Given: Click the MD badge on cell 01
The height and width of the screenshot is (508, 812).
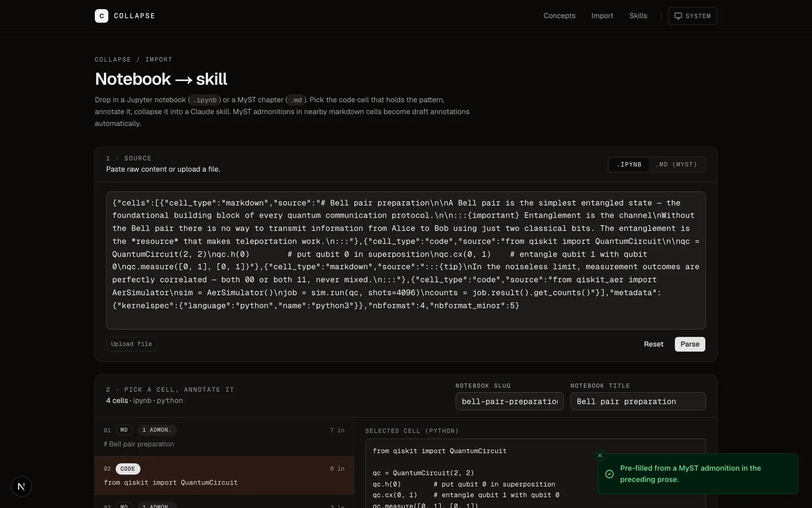Looking at the screenshot, I should [x=124, y=430].
